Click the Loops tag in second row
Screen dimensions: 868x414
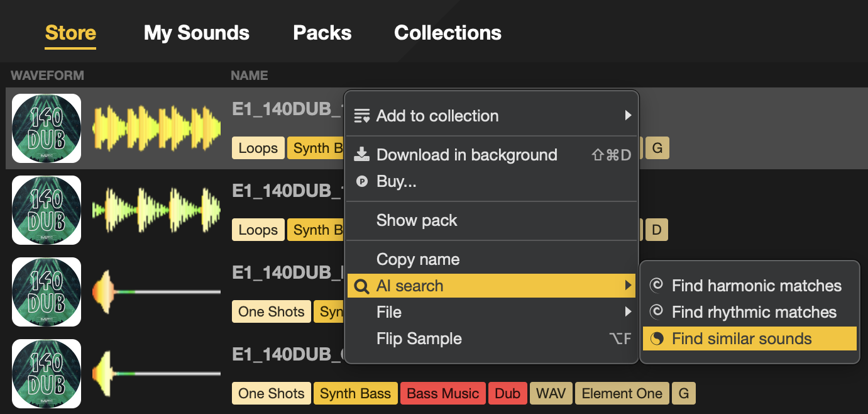[258, 230]
